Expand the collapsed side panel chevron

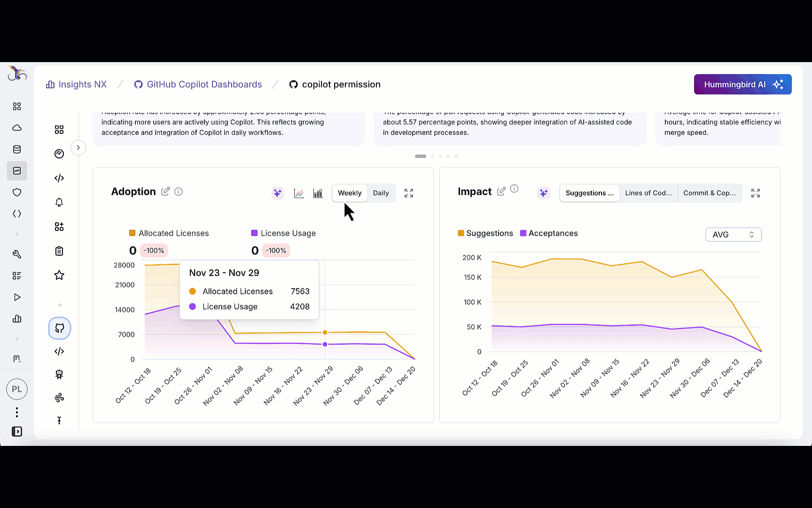(78, 148)
